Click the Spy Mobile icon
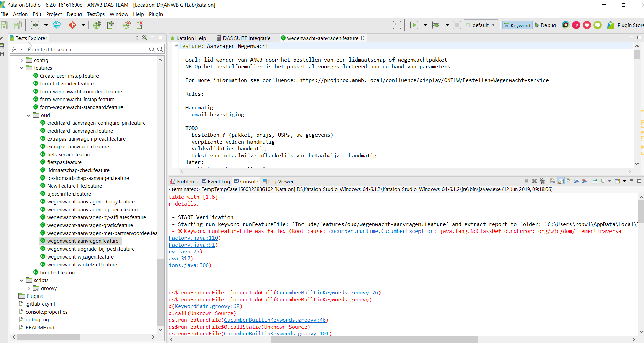Screen dimensions: 644x343 click(x=110, y=25)
